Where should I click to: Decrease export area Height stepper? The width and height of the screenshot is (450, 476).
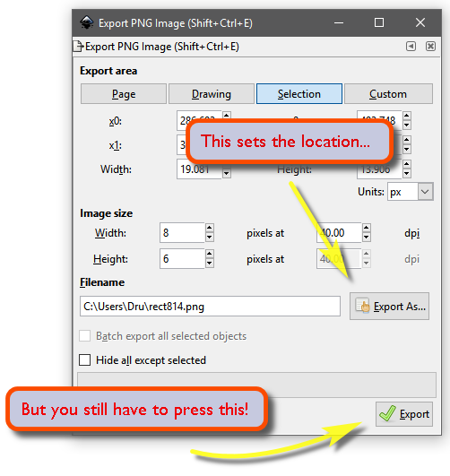tap(407, 174)
